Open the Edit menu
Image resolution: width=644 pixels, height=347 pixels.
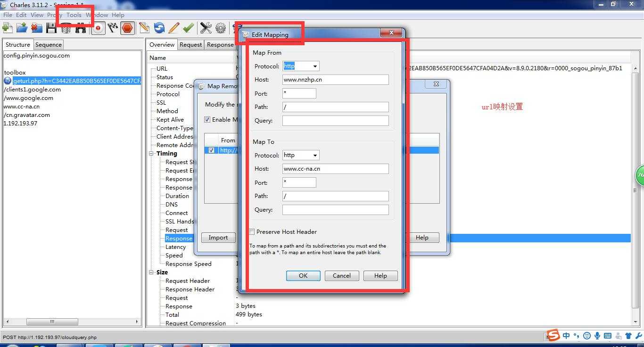tap(21, 15)
